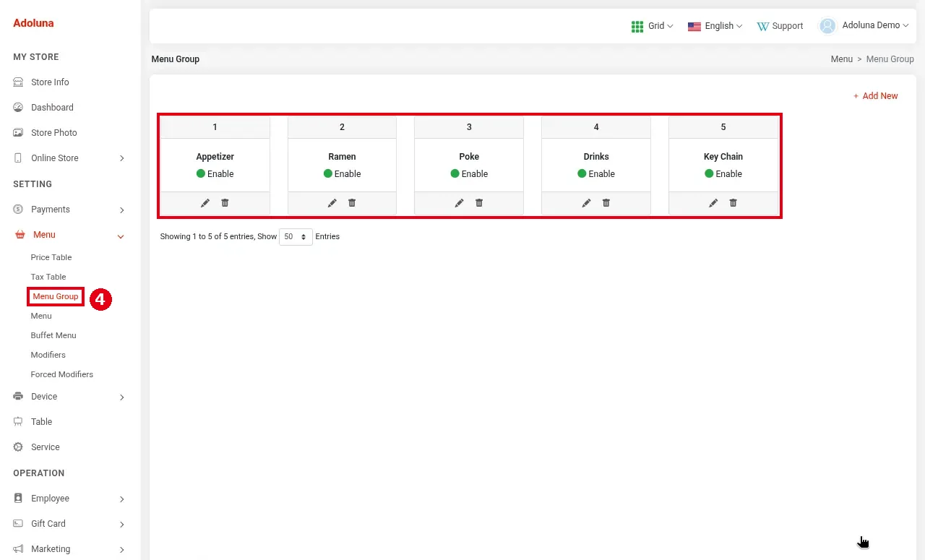Viewport: 925px width, 560px height.
Task: Open the edit pencil for Drinks
Action: (587, 203)
